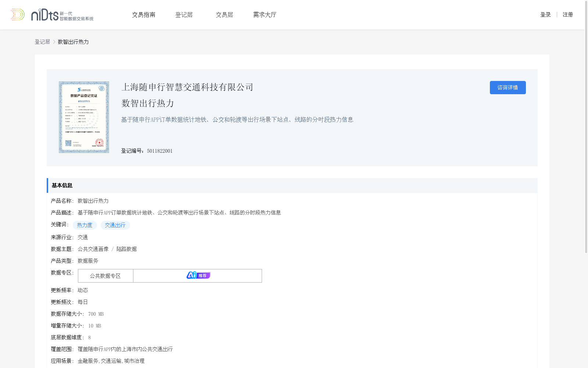Click update frequency value 动态
The width and height of the screenshot is (588, 368).
pos(83,290)
